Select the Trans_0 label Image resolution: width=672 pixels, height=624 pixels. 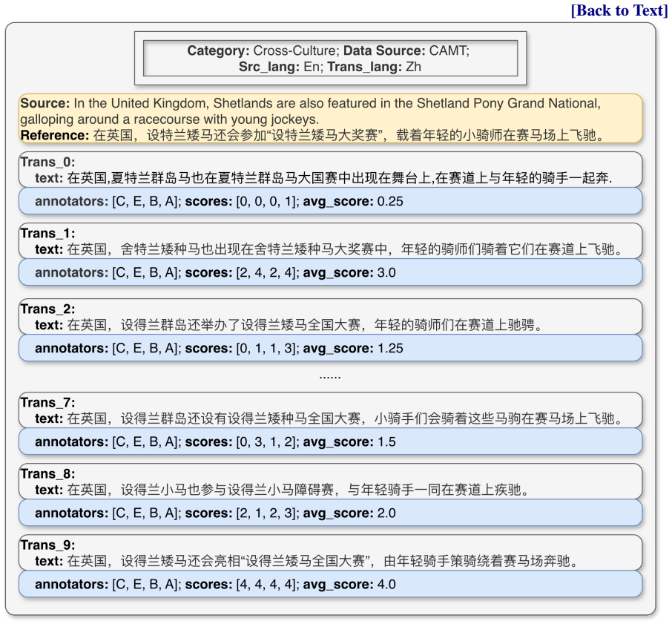47,162
